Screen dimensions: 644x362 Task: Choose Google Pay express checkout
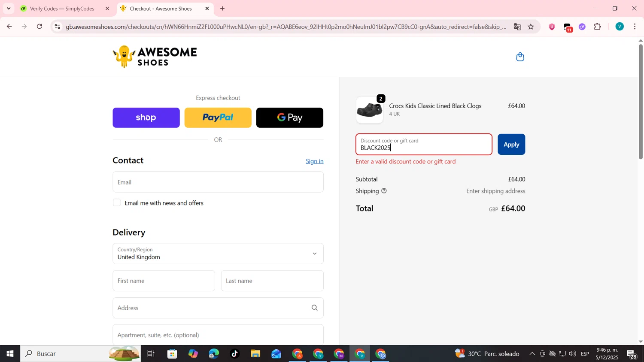290,118
